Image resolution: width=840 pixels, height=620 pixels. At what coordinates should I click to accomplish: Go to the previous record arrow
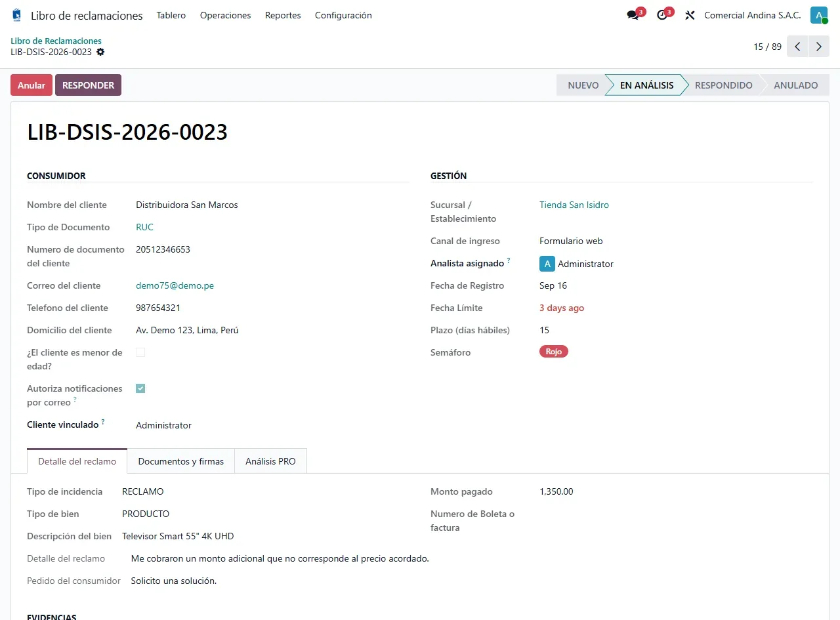797,47
